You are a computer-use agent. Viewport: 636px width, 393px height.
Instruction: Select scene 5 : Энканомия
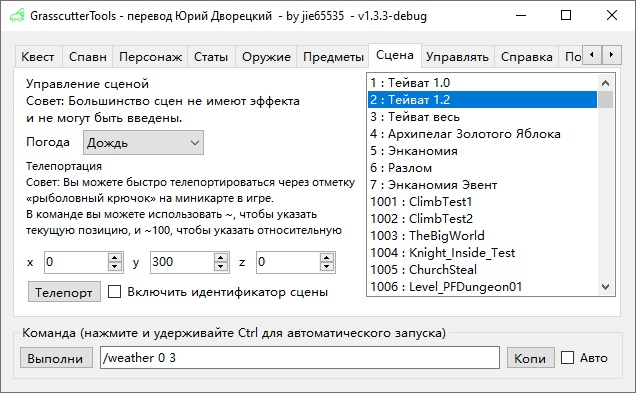[482, 151]
